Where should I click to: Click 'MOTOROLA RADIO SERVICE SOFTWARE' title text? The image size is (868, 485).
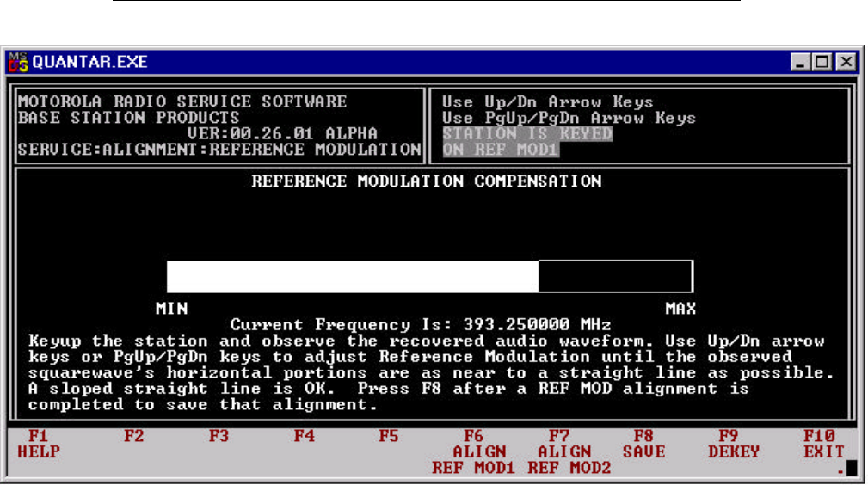point(182,101)
